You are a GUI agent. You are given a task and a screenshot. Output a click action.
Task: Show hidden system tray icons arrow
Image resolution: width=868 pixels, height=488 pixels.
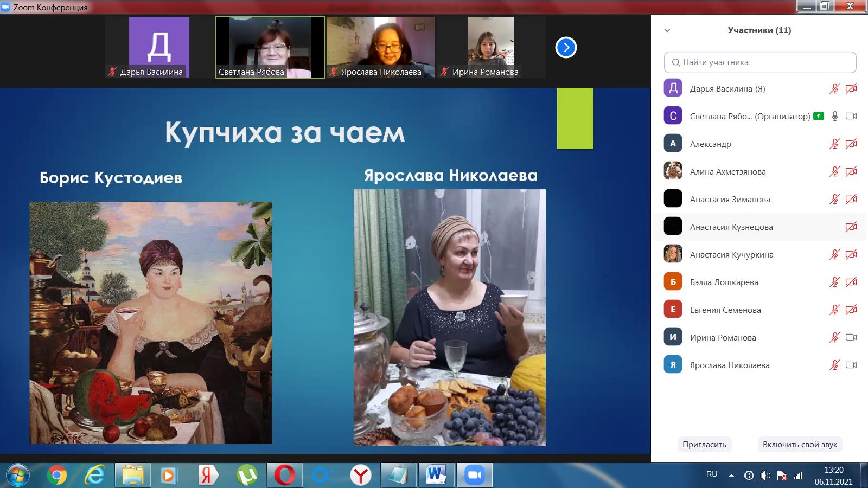point(731,476)
